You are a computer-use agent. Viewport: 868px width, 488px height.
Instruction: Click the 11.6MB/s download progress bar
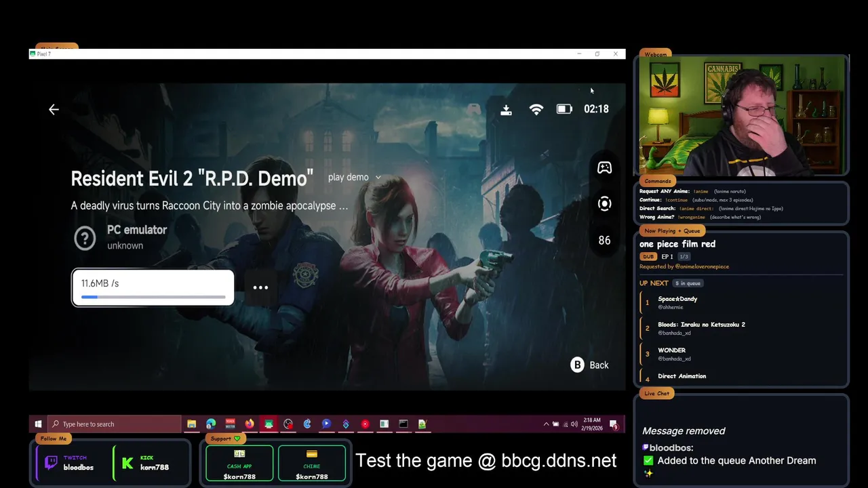click(x=153, y=287)
